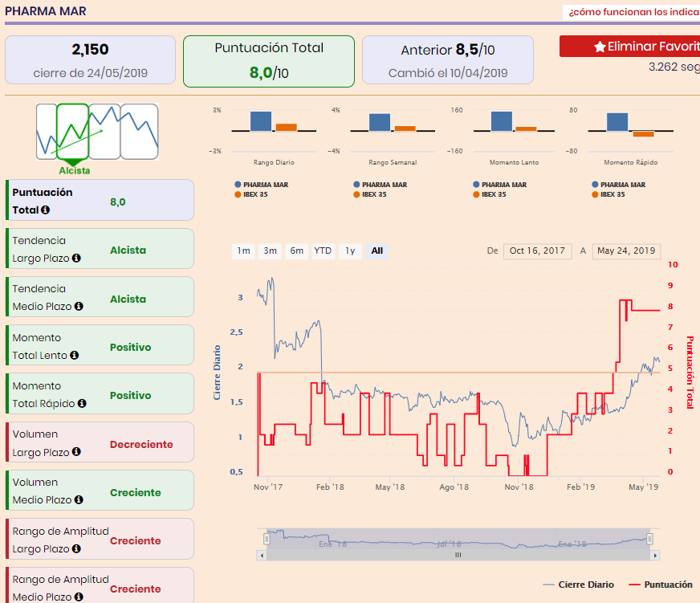Click left scroll arrow of chart navigator
700x603 pixels.
262,556
